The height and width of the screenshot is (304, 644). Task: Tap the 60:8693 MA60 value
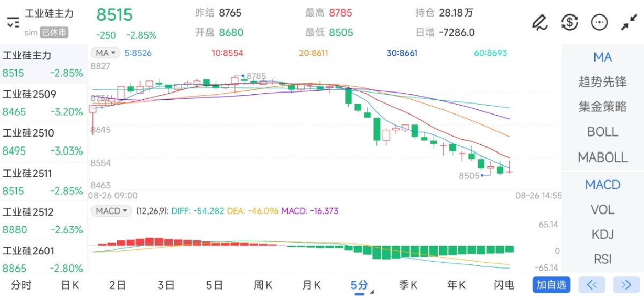pos(490,53)
